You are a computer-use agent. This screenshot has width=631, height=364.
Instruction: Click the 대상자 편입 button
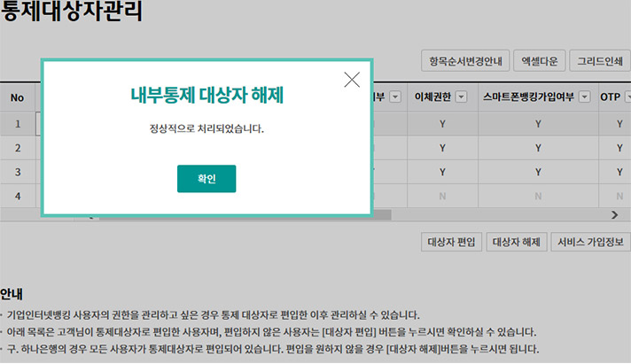click(451, 241)
